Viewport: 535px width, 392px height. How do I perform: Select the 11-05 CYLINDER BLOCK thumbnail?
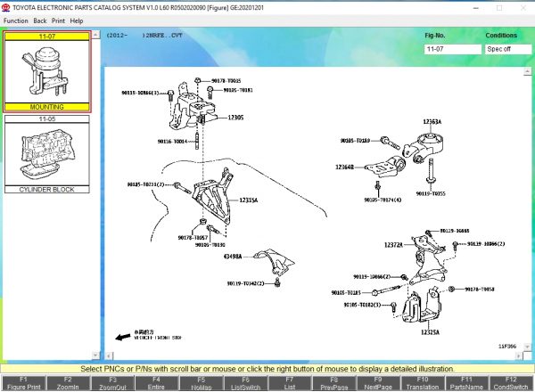tap(47, 154)
